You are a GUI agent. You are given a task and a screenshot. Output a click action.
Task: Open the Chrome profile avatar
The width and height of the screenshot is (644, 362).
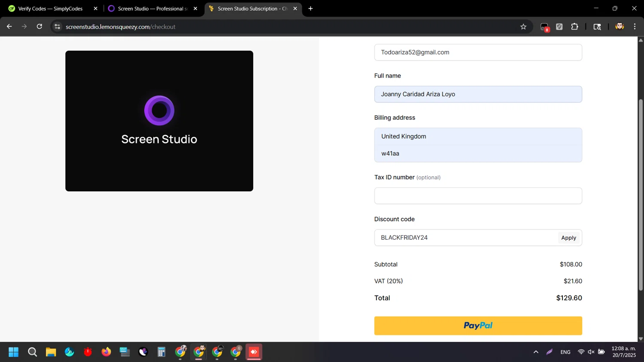[x=619, y=27]
